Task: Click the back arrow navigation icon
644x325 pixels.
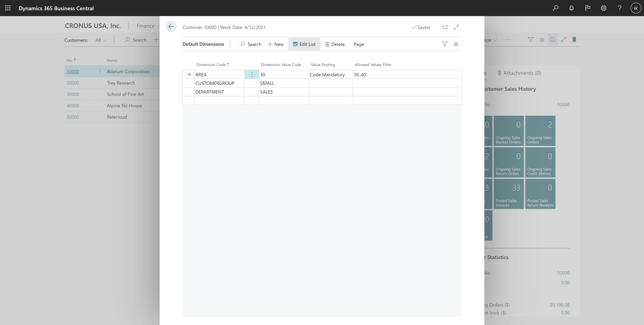Action: coord(171,27)
